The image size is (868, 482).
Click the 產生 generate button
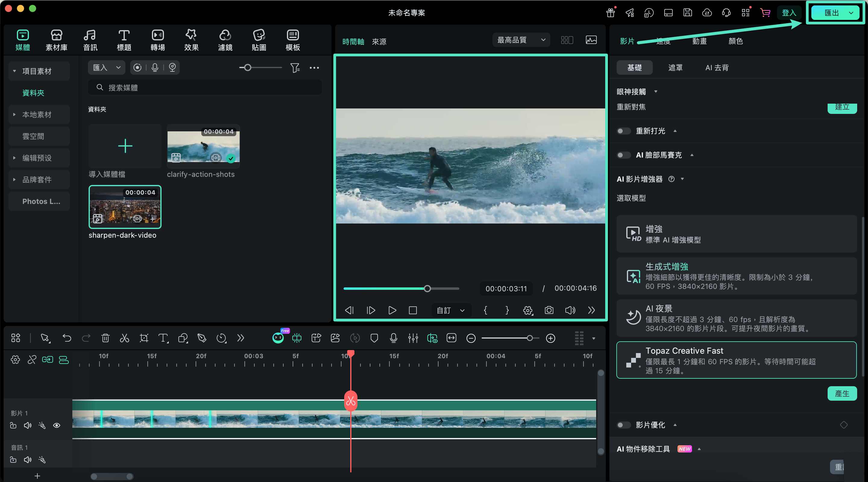(842, 393)
